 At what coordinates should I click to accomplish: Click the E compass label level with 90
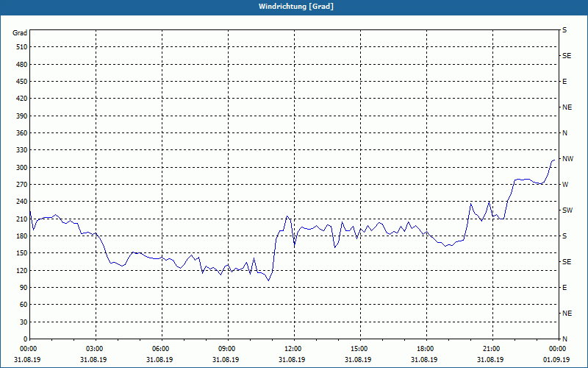tap(564, 288)
